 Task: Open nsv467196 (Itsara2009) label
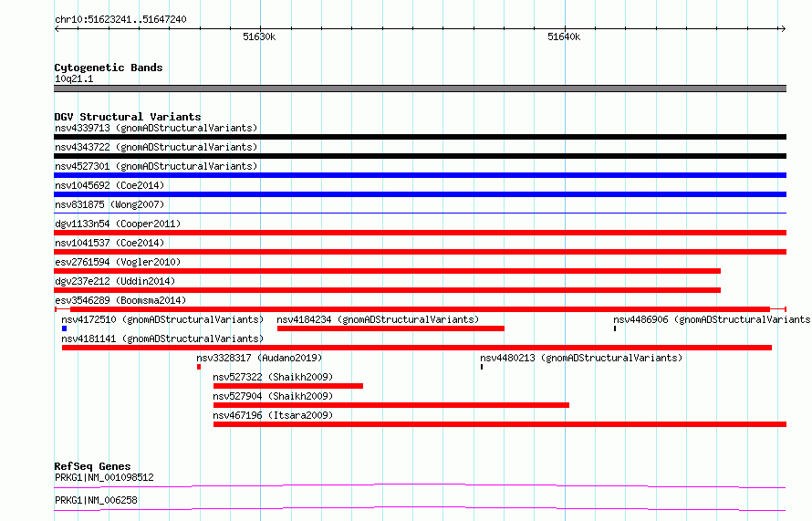pos(273,415)
